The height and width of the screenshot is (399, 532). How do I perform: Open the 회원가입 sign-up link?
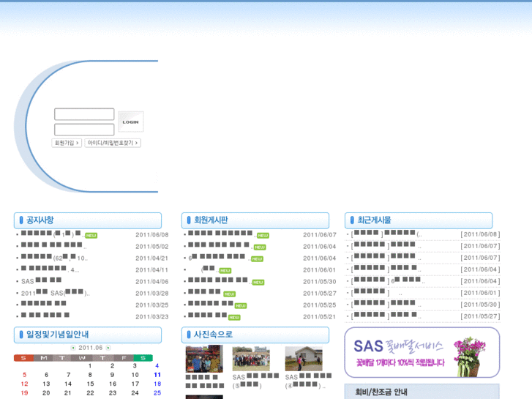tap(67, 143)
